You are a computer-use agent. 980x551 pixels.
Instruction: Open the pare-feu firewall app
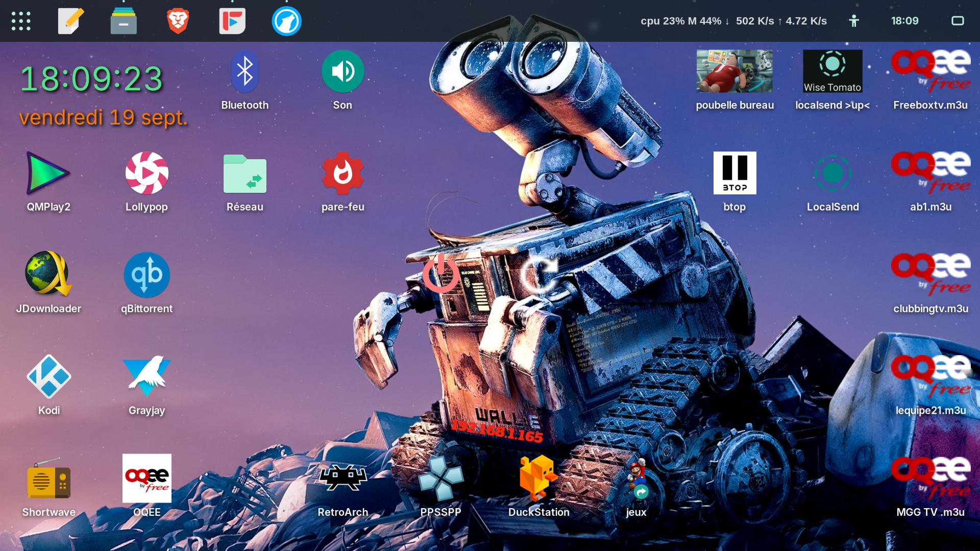point(342,173)
